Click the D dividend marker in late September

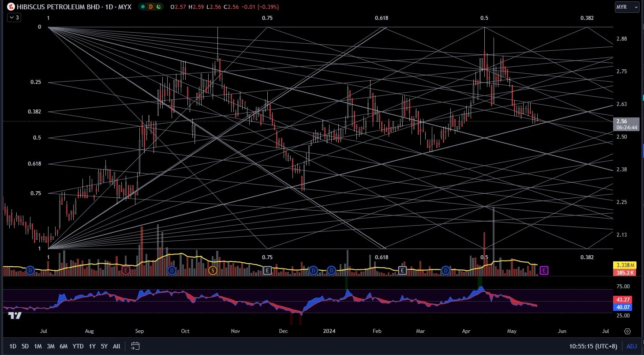click(172, 270)
